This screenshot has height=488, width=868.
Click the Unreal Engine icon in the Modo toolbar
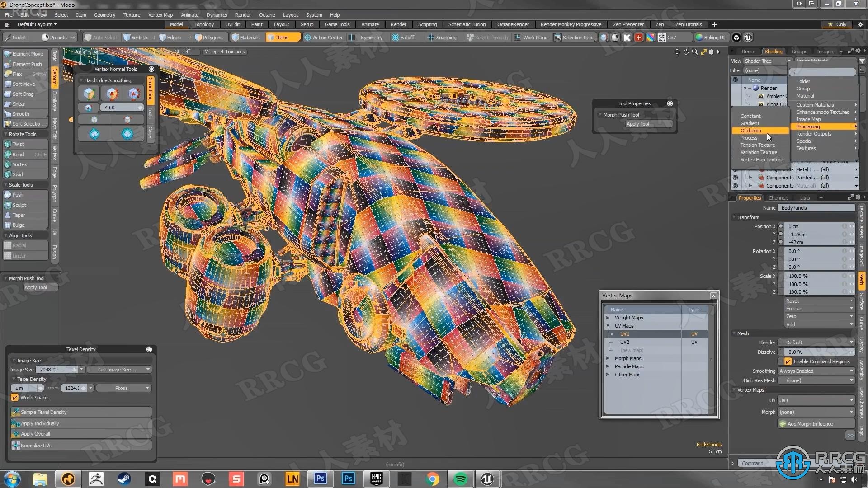coord(748,38)
